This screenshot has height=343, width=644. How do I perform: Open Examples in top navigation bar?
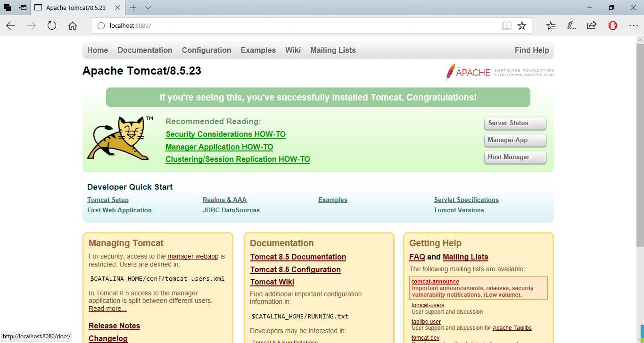pyautogui.click(x=258, y=50)
